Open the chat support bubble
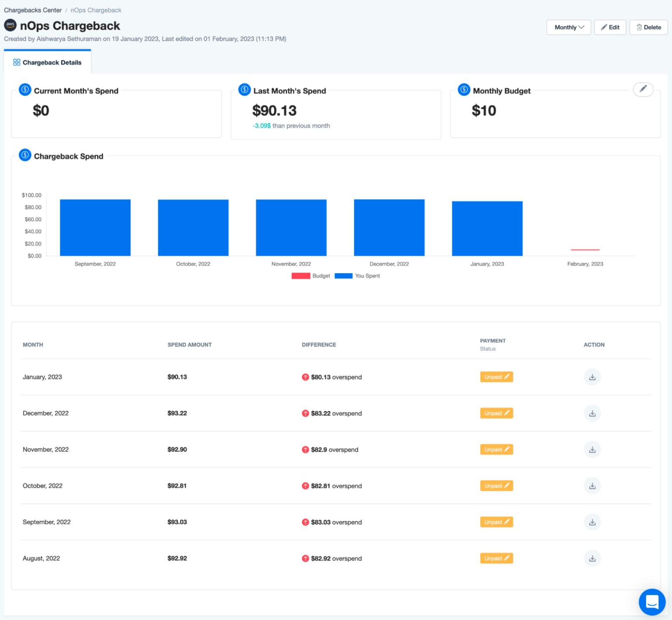The width and height of the screenshot is (672, 620). (x=652, y=602)
